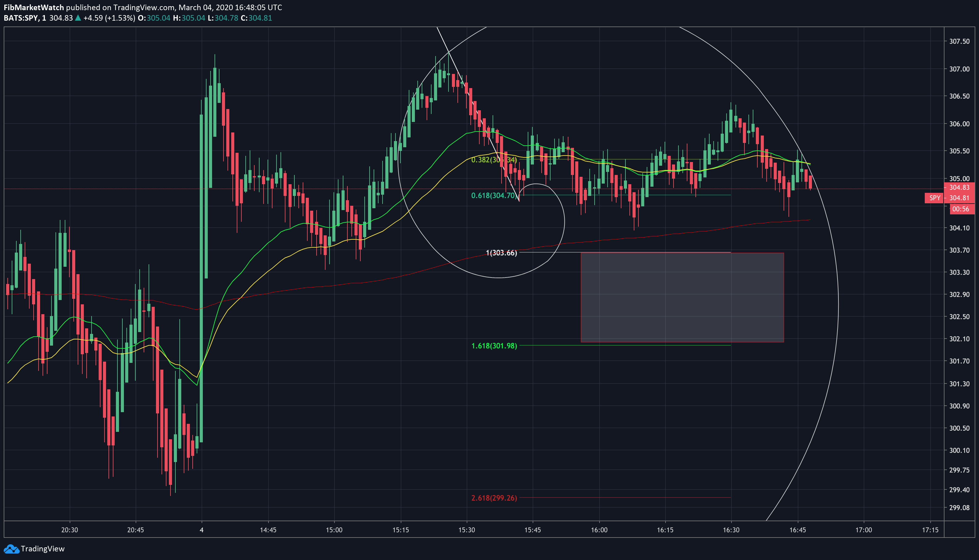Select the 2.618(299.26) Fibonacci label
Viewport: 979px width, 560px height.
pos(494,498)
